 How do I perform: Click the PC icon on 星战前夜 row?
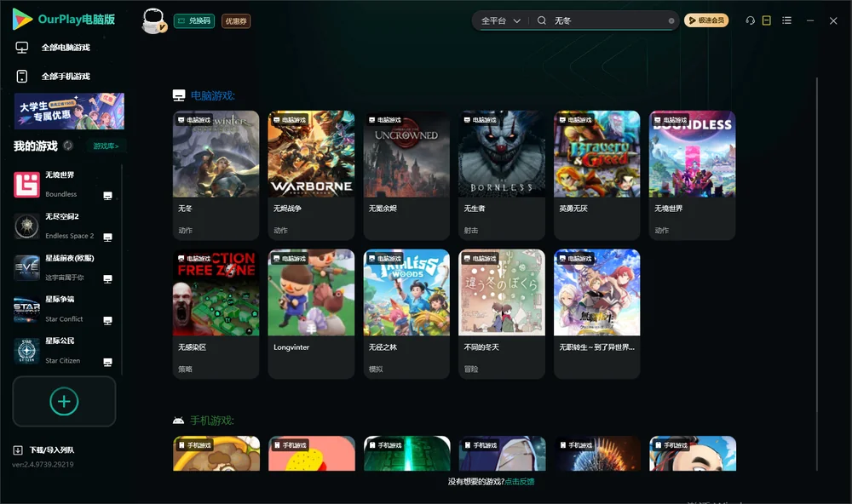tap(107, 278)
